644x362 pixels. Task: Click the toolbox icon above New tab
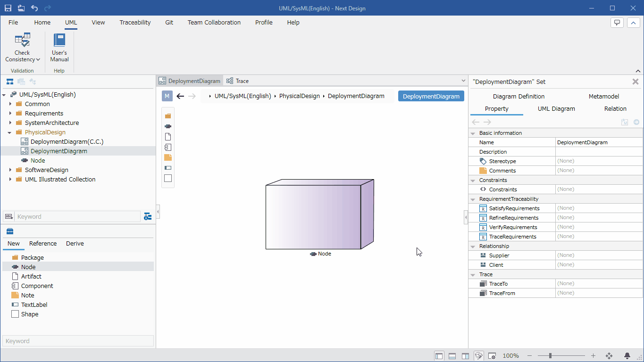pos(10,231)
